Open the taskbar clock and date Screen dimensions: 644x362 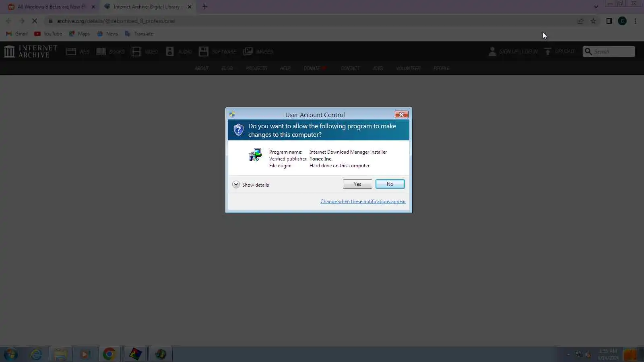click(x=608, y=354)
